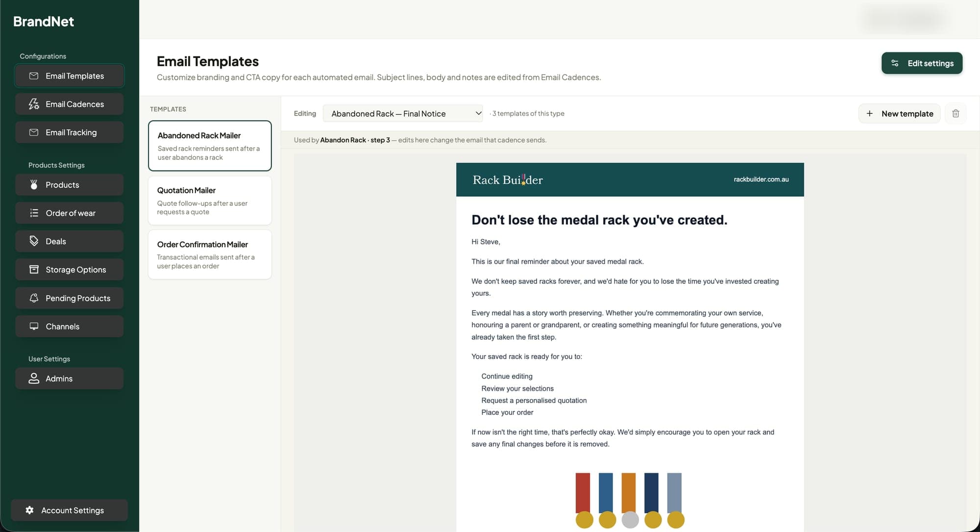Screen dimensions: 980x532
Task: Open the Pending Products page
Action: click(x=69, y=298)
